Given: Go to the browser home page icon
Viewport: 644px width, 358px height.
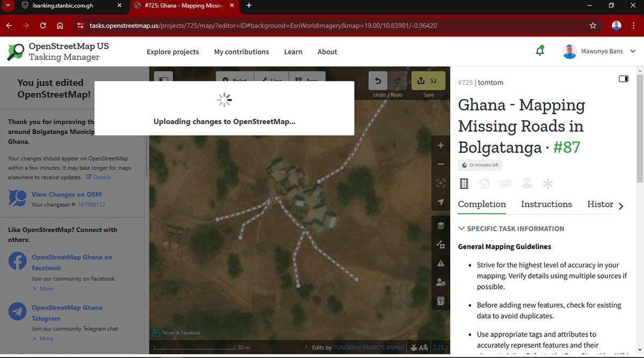Looking at the screenshot, I should click(60, 25).
